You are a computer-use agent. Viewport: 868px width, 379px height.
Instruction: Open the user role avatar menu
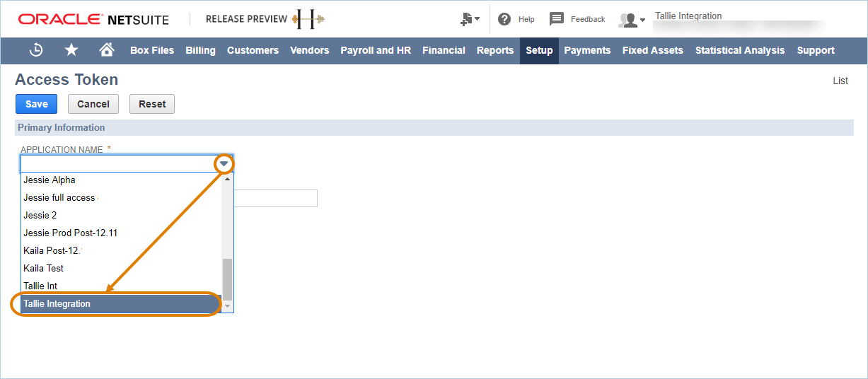[632, 20]
